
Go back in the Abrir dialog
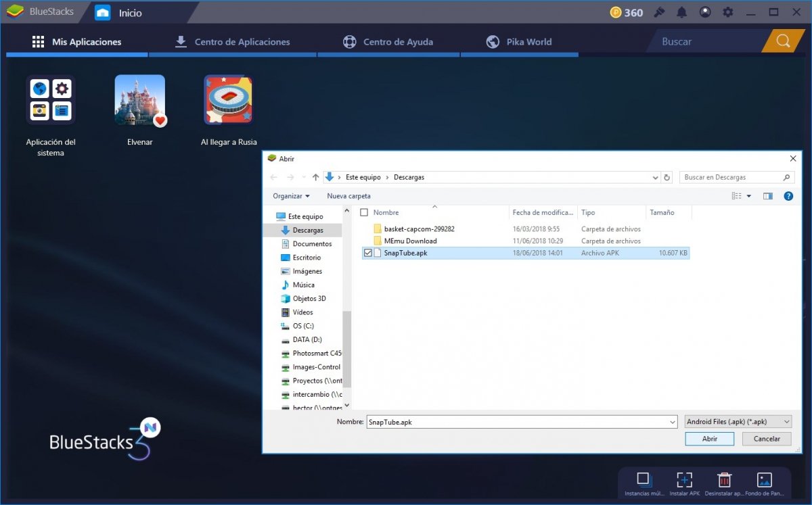273,177
